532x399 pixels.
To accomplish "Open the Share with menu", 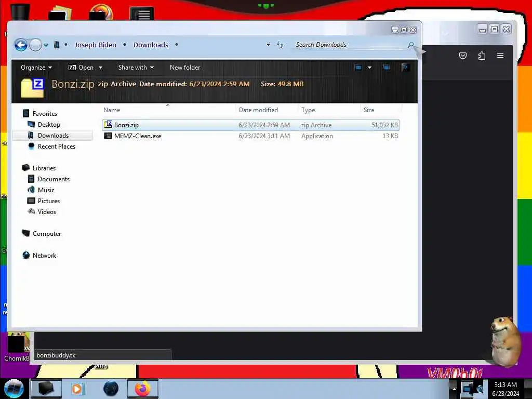I will (136, 68).
